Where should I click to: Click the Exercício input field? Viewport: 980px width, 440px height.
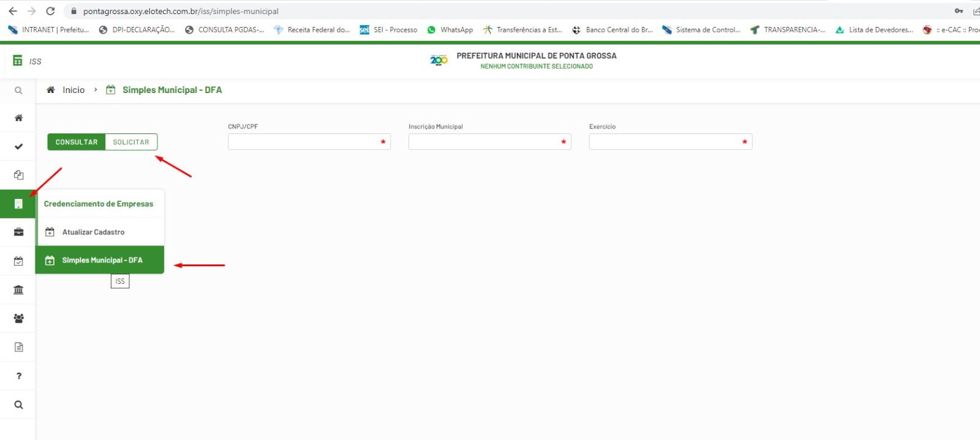(665, 142)
